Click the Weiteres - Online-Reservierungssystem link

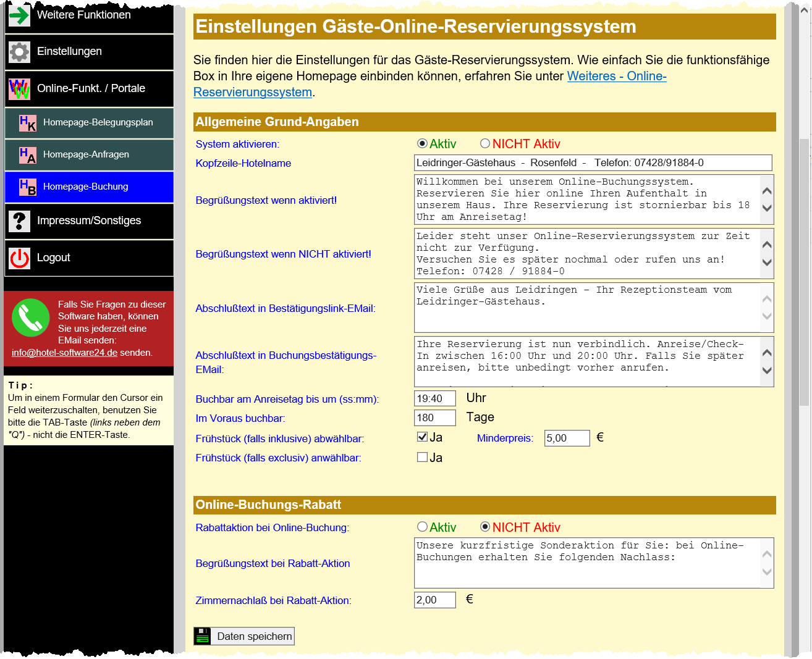[616, 77]
